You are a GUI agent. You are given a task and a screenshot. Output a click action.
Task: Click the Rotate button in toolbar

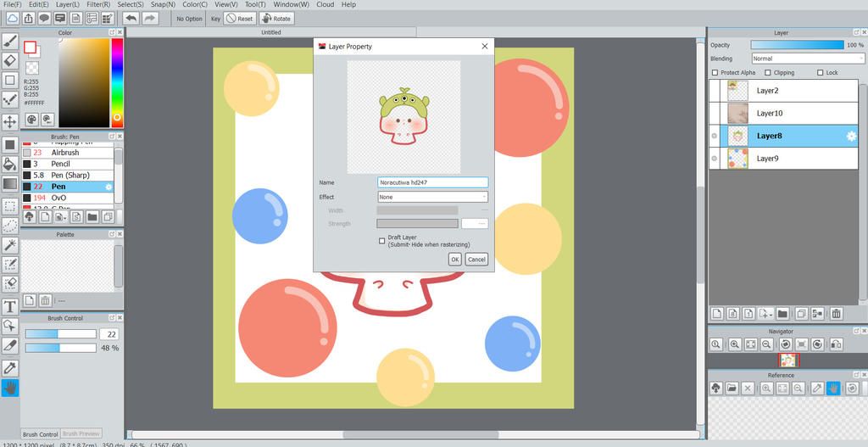[276, 19]
